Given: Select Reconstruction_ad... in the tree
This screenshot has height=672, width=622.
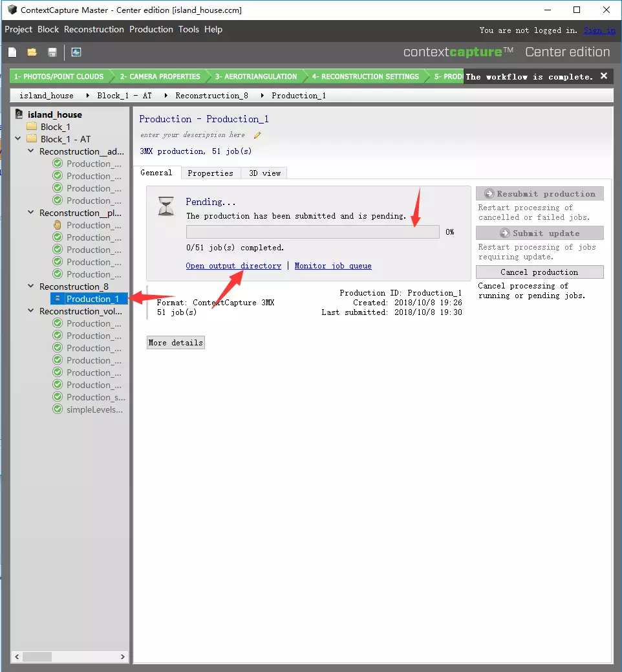Looking at the screenshot, I should pyautogui.click(x=81, y=151).
